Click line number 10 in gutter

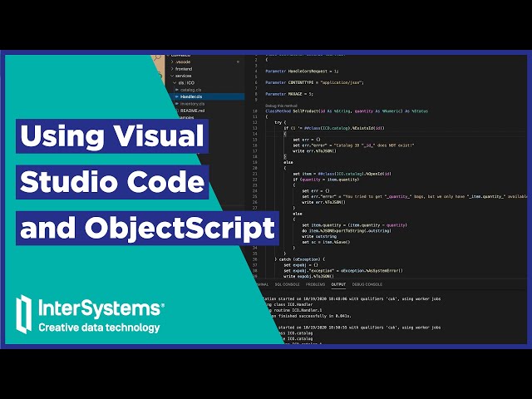pos(255,111)
